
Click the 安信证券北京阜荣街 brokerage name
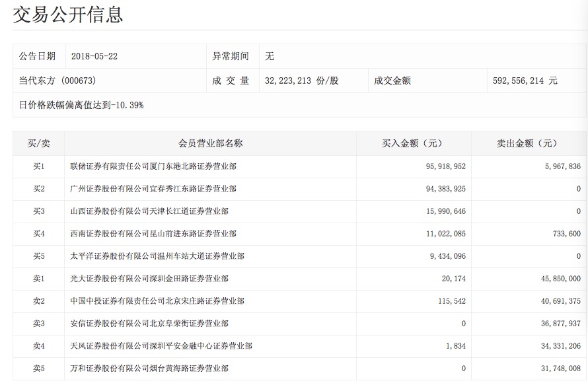point(149,324)
